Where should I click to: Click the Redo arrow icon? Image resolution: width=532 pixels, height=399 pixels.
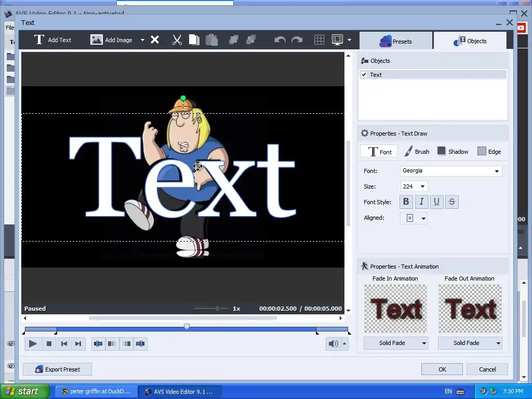(297, 40)
